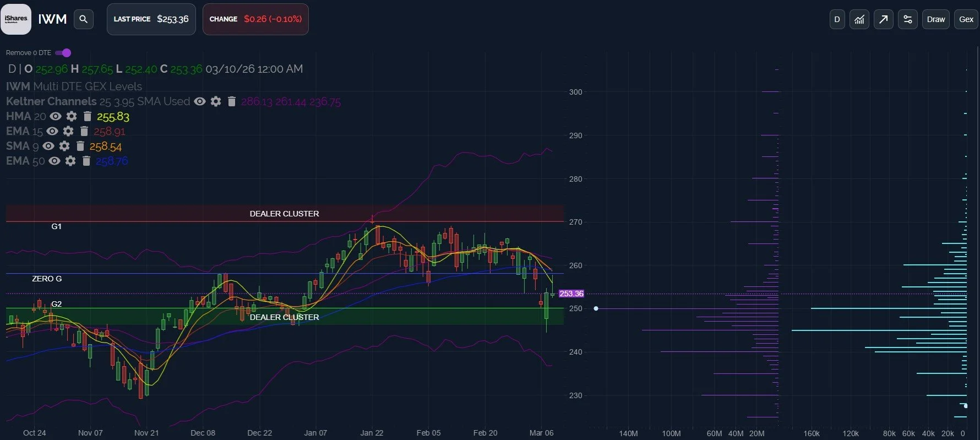Image resolution: width=980 pixels, height=440 pixels.
Task: Open Keltner Channels gear settings
Action: tap(216, 101)
